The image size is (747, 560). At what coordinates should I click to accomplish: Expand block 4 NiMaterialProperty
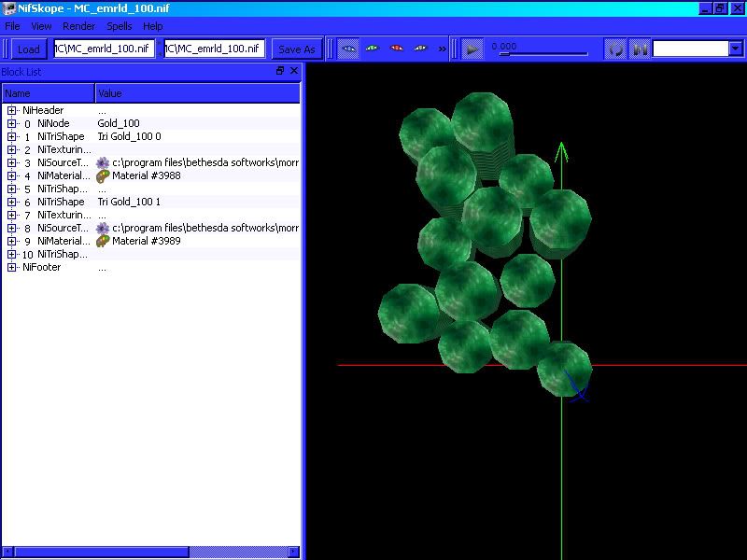point(11,175)
